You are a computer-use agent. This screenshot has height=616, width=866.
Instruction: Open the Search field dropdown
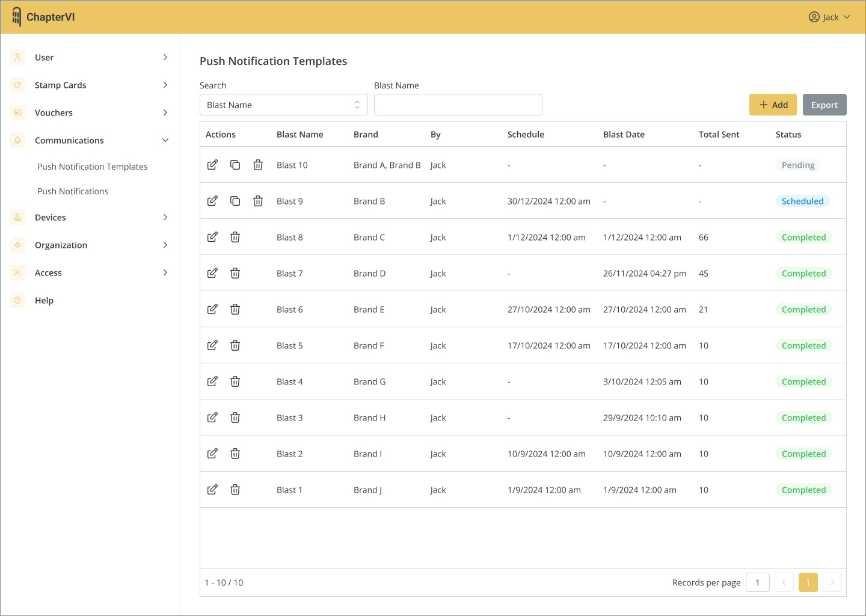283,105
